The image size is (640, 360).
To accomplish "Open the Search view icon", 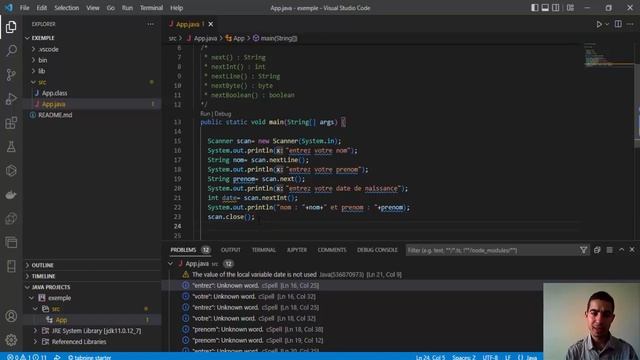I will click(x=11, y=51).
